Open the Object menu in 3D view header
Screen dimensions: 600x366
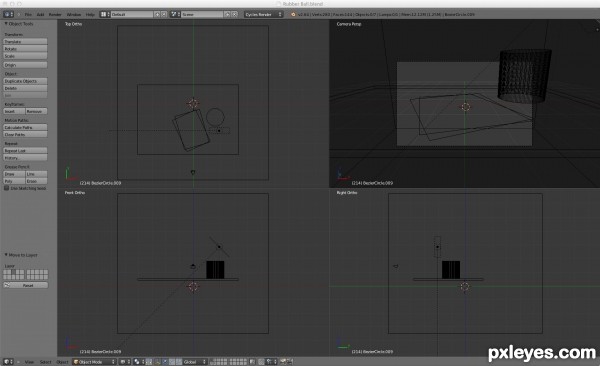click(x=62, y=362)
